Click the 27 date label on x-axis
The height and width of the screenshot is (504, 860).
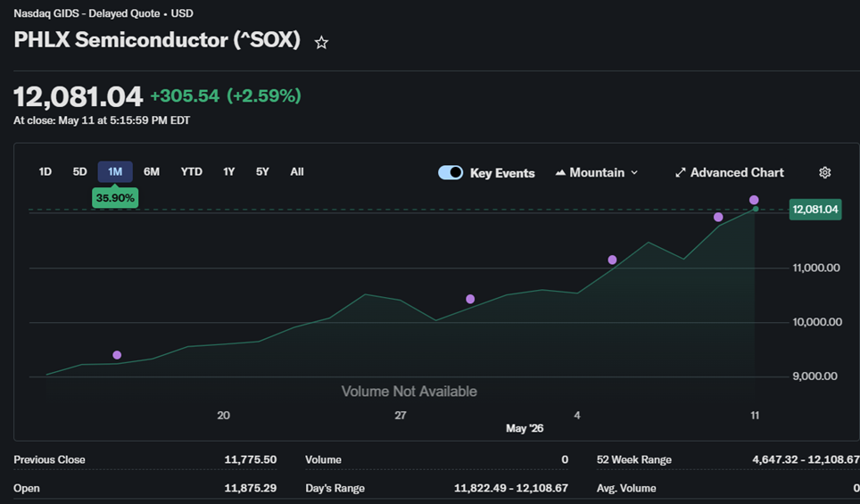coord(401,415)
